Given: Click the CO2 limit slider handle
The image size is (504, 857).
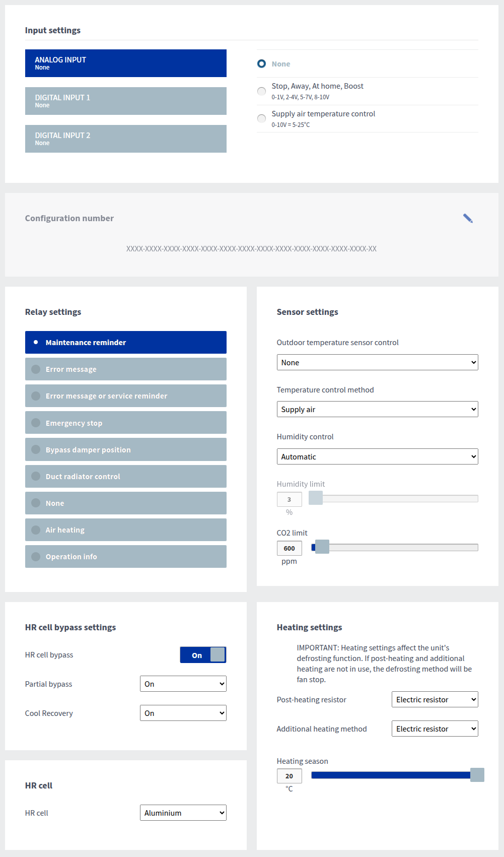Looking at the screenshot, I should [322, 547].
